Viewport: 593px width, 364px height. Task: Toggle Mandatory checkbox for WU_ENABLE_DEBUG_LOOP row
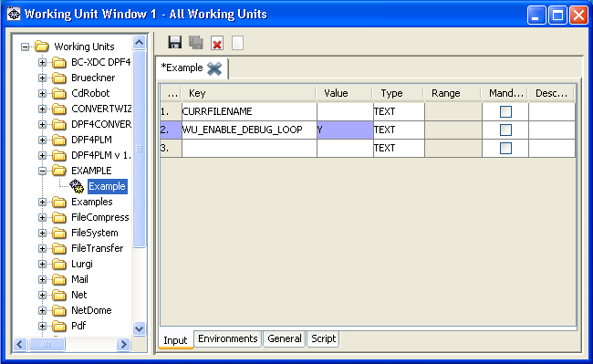click(505, 130)
